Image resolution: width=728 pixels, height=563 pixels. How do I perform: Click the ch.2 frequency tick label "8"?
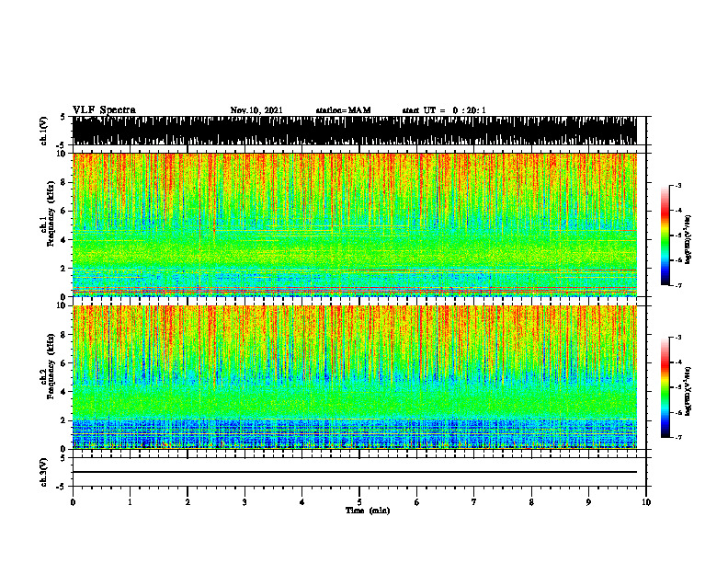tap(64, 335)
